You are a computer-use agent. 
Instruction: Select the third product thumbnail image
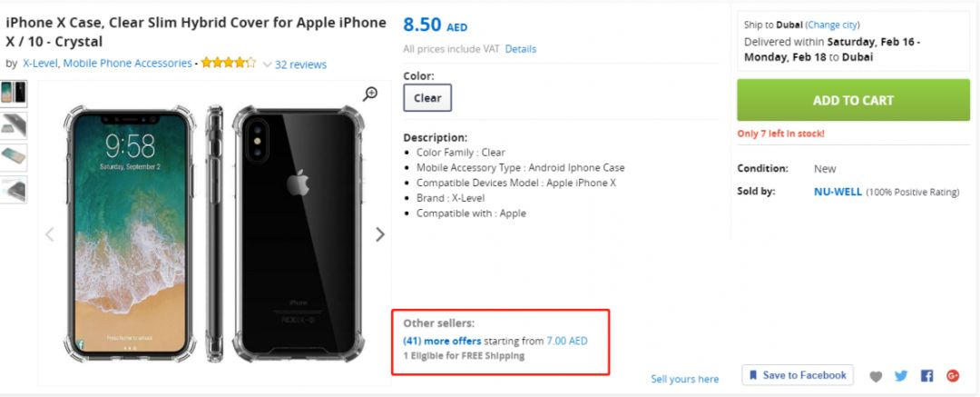tap(13, 157)
